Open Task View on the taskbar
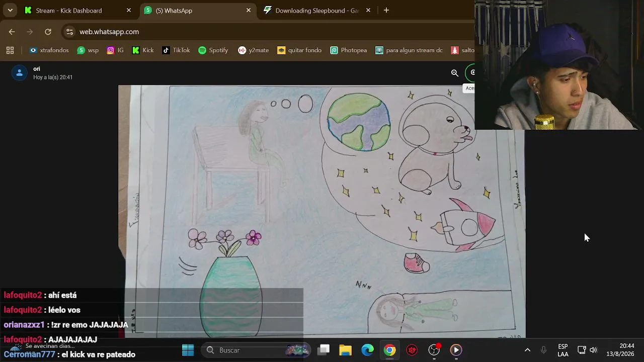The width and height of the screenshot is (644, 362). [324, 350]
